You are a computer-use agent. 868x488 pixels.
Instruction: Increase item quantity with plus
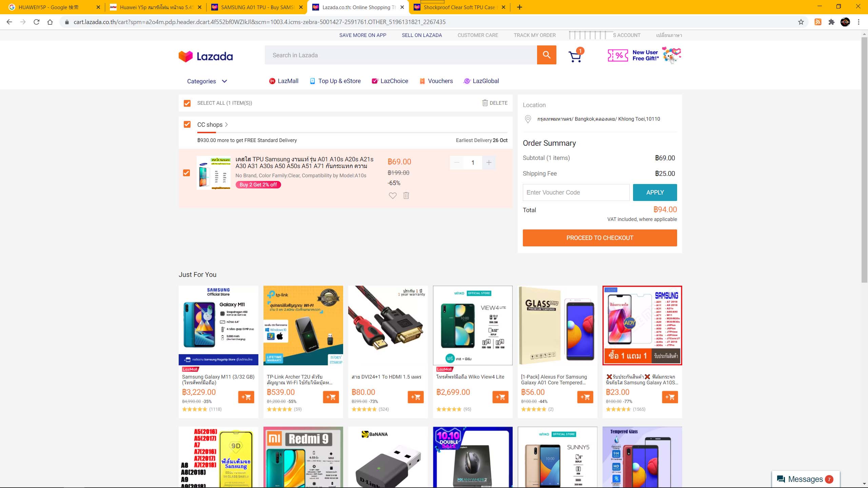489,163
